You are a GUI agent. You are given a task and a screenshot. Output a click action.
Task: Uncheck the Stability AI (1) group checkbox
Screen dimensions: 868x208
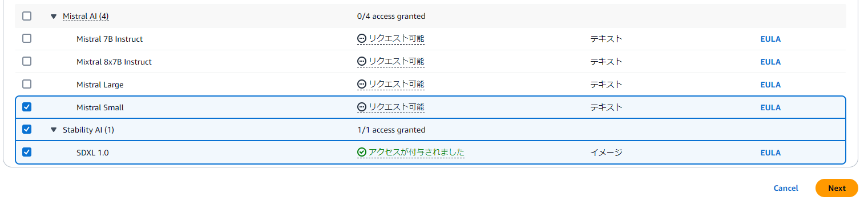(x=27, y=129)
